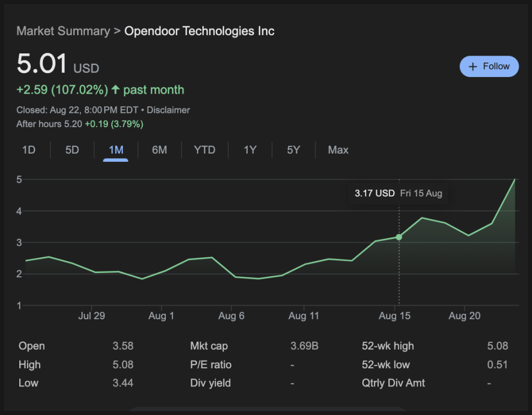Click the 52-wk low value 0.51
The width and height of the screenshot is (532, 415).
coord(497,365)
